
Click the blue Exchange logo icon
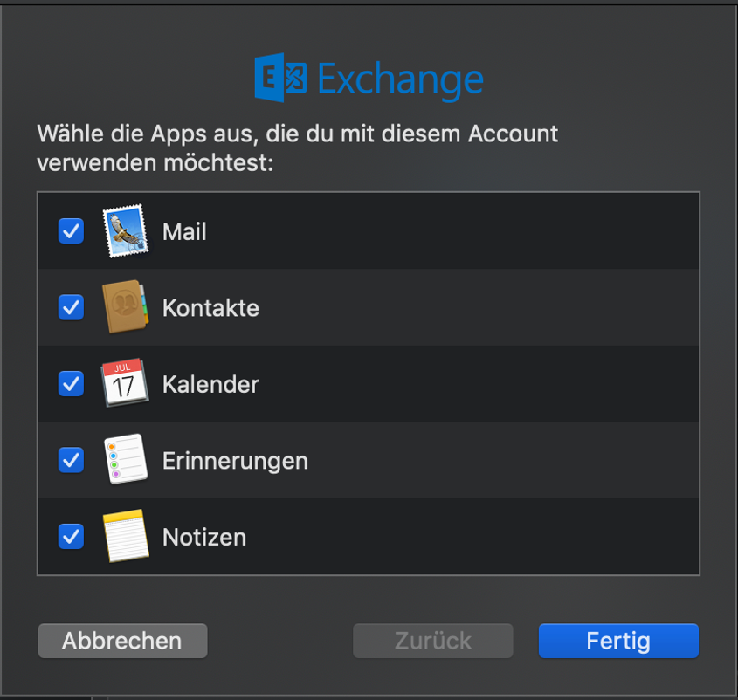281,79
